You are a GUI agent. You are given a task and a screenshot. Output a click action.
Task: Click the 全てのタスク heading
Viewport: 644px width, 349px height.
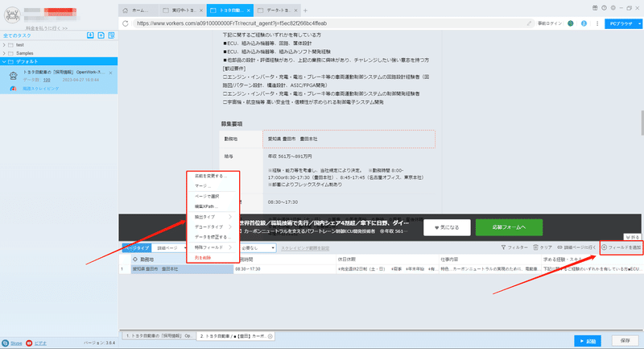tap(17, 35)
